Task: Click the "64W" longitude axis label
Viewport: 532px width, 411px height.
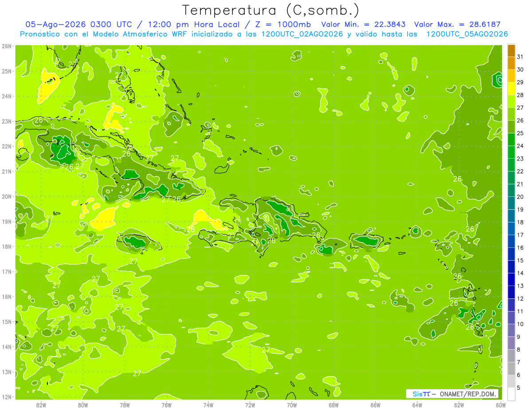Action: coord(417,405)
